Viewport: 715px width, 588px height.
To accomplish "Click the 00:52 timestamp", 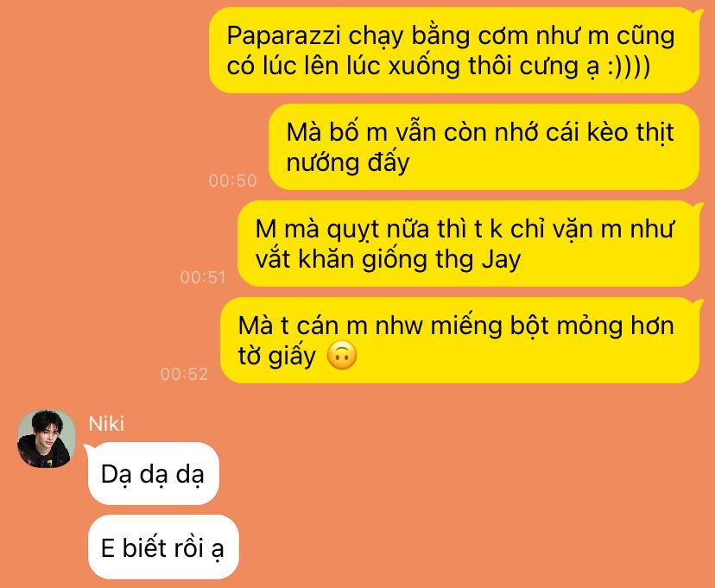I will pos(184,374).
